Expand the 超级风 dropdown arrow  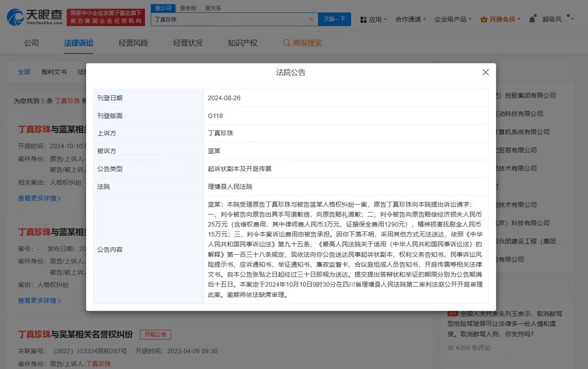point(573,19)
